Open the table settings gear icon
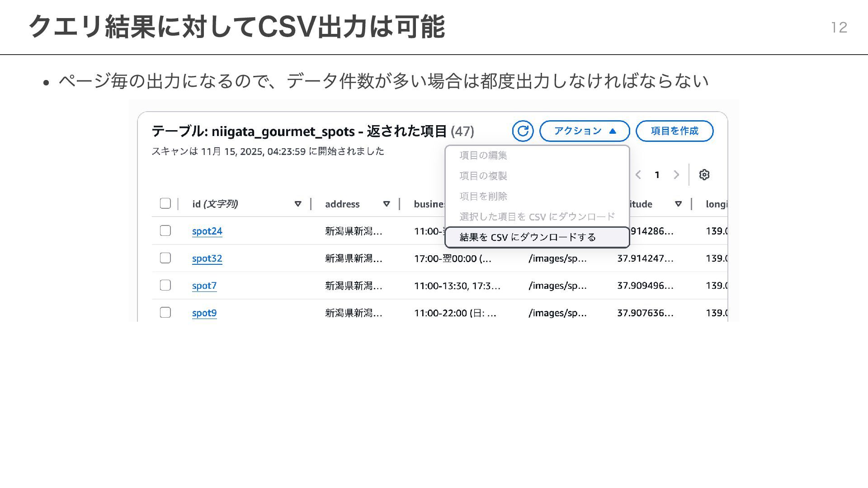The image size is (868, 488). (x=704, y=175)
